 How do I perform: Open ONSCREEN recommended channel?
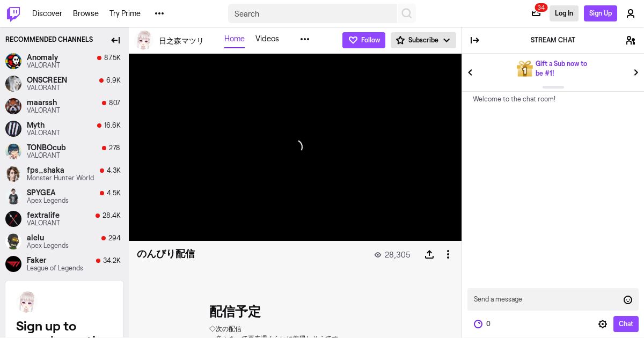64,84
